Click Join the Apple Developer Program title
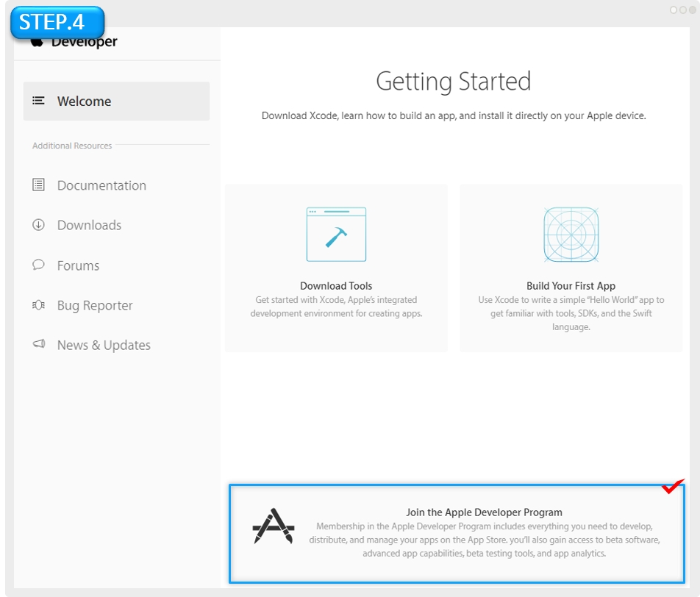Viewport: 700px width, 597px height. (484, 512)
